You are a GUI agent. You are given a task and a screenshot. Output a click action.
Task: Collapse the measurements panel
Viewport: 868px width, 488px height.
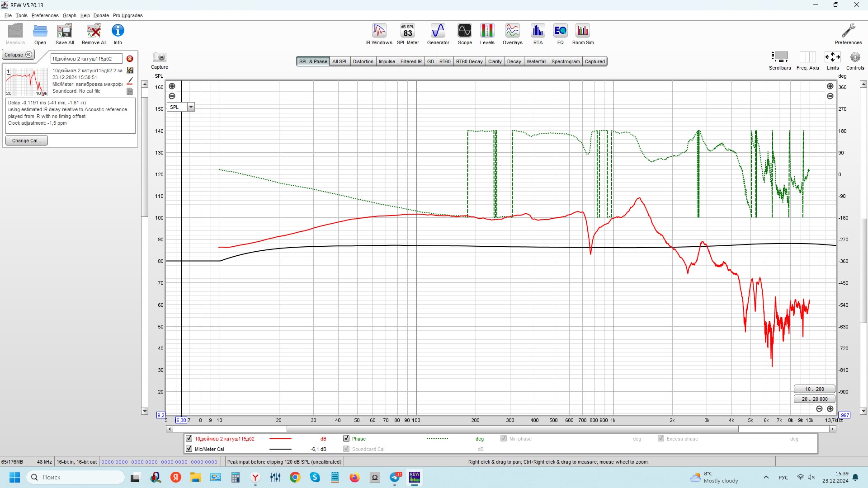(18, 55)
